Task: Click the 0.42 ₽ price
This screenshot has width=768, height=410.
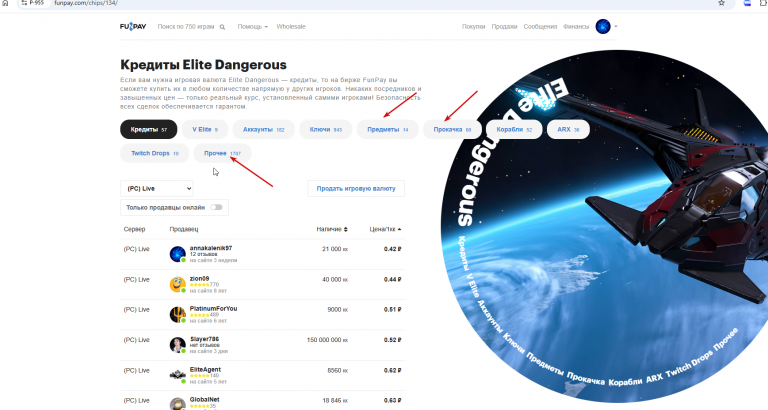Action: coord(392,249)
